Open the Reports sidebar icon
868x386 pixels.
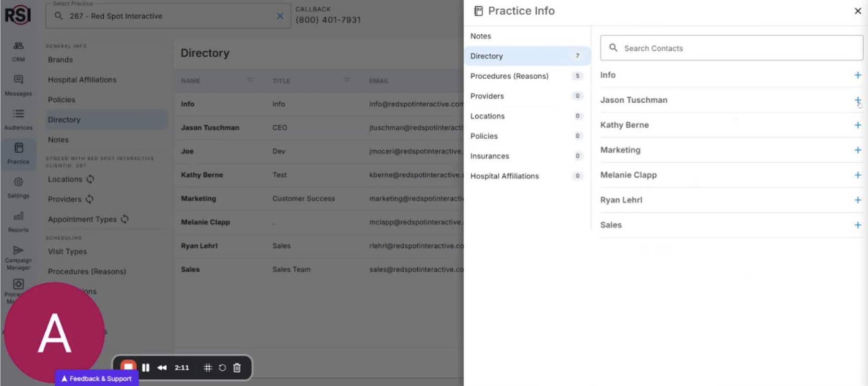pyautogui.click(x=18, y=221)
